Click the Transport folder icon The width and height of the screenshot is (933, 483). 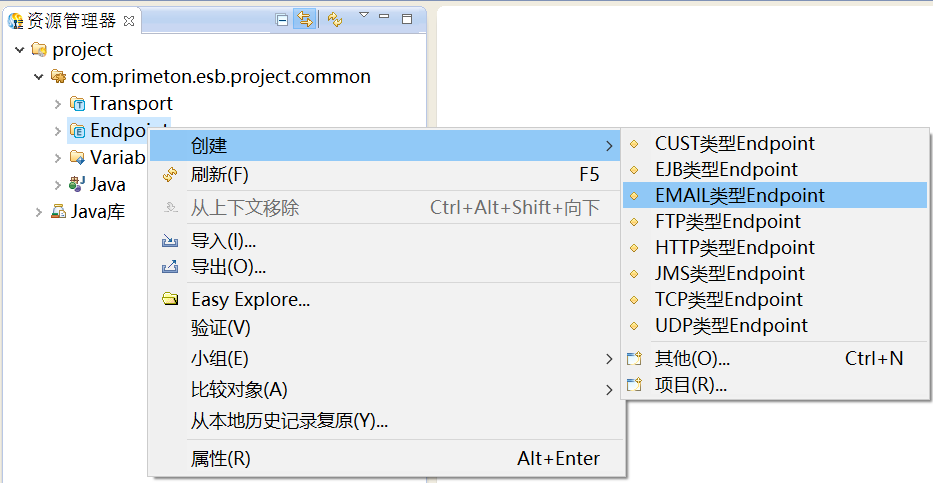[78, 104]
